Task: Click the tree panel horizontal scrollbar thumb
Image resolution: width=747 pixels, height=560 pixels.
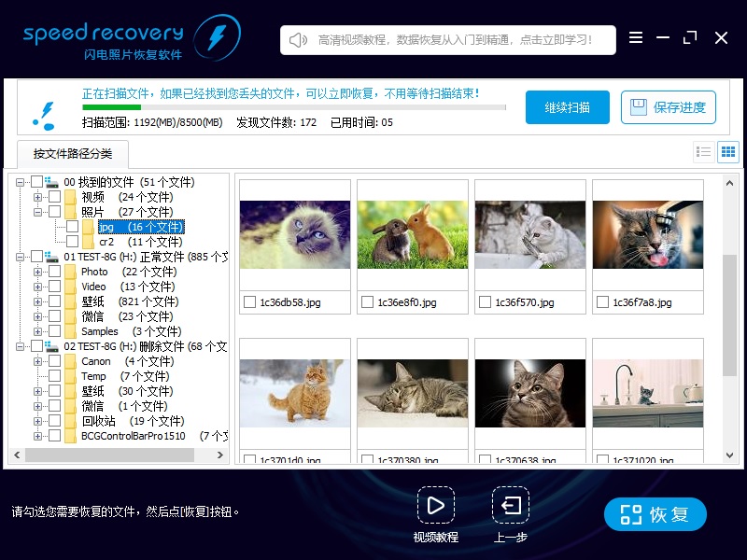Action: tap(109, 455)
